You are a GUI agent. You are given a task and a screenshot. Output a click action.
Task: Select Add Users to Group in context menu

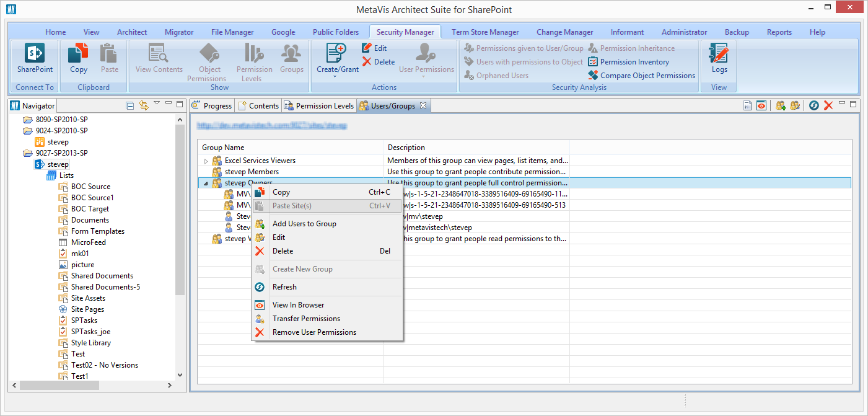[304, 224]
